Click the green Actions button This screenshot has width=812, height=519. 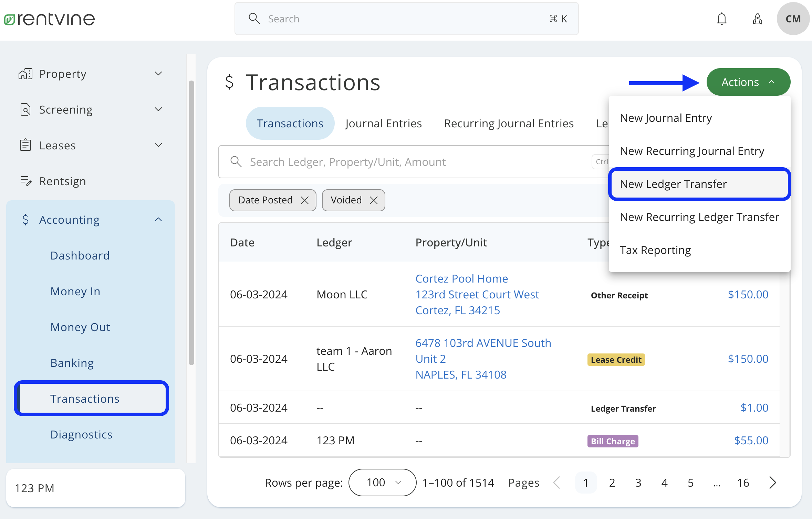[748, 82]
